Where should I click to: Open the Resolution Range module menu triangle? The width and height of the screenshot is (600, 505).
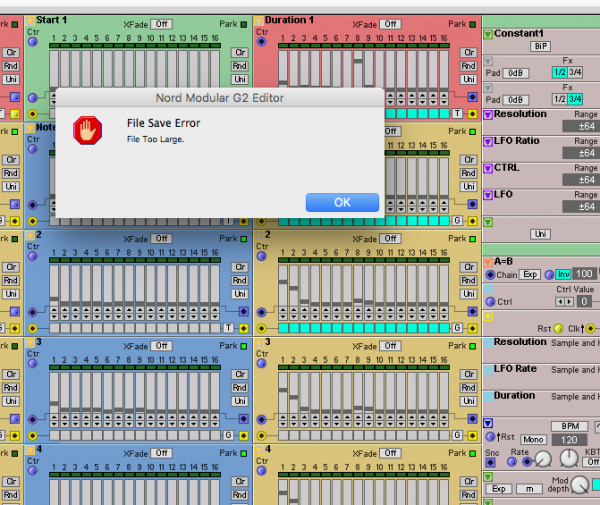coord(488,115)
